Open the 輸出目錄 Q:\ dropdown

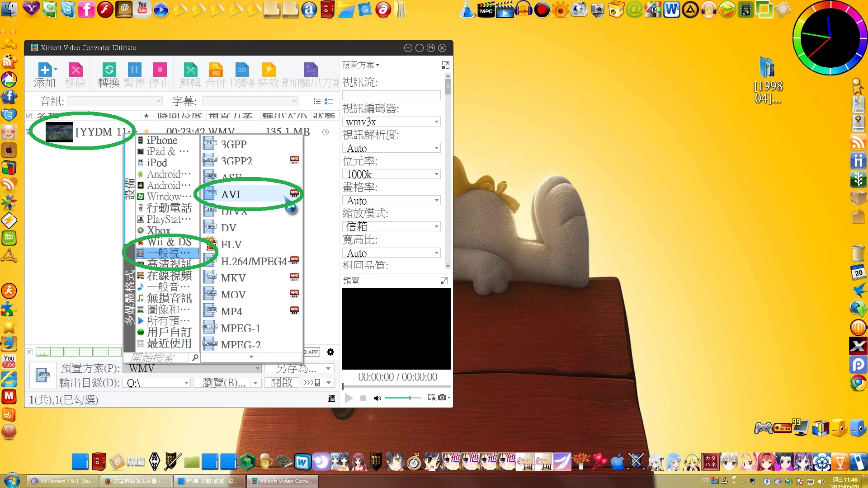(x=186, y=383)
